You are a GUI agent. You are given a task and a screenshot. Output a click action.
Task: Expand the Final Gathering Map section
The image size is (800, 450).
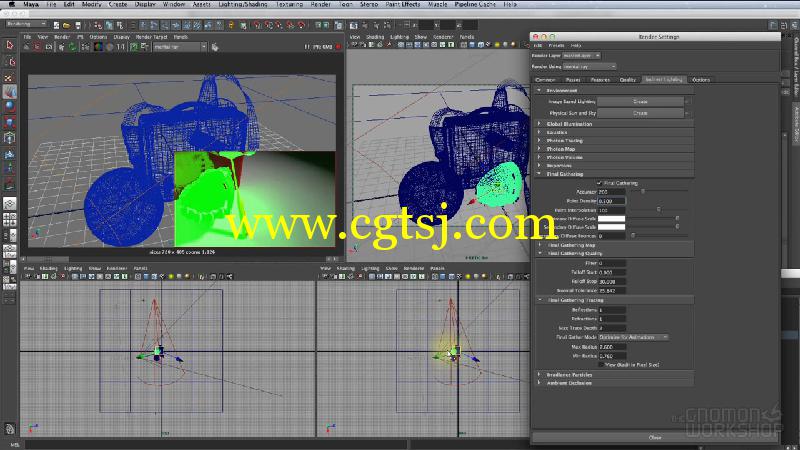[540, 245]
